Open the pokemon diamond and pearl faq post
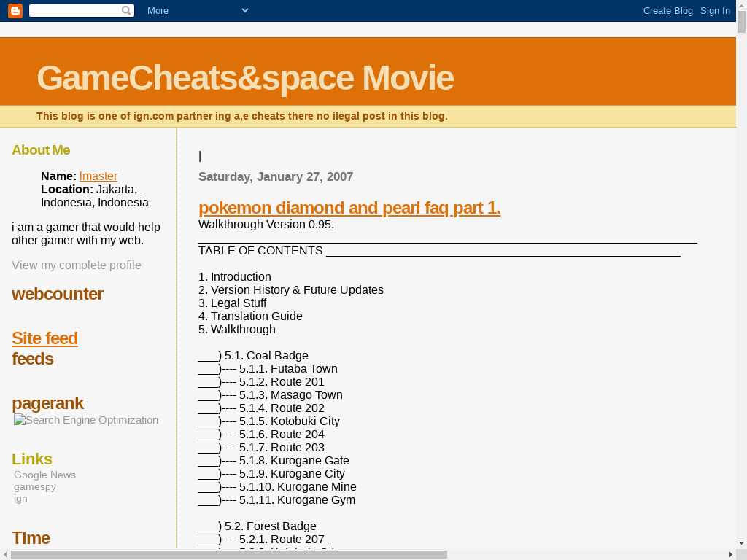 tap(349, 208)
